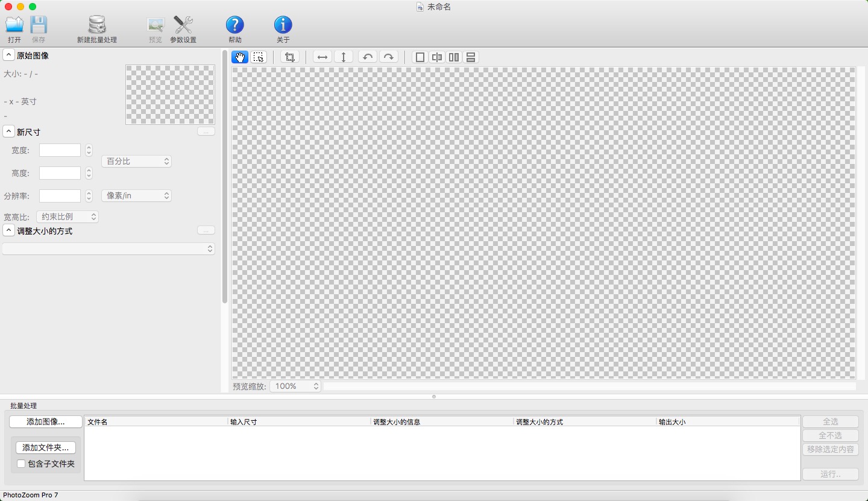Open New Batch Process from toolbar
Image resolution: width=868 pixels, height=501 pixels.
pyautogui.click(x=96, y=25)
